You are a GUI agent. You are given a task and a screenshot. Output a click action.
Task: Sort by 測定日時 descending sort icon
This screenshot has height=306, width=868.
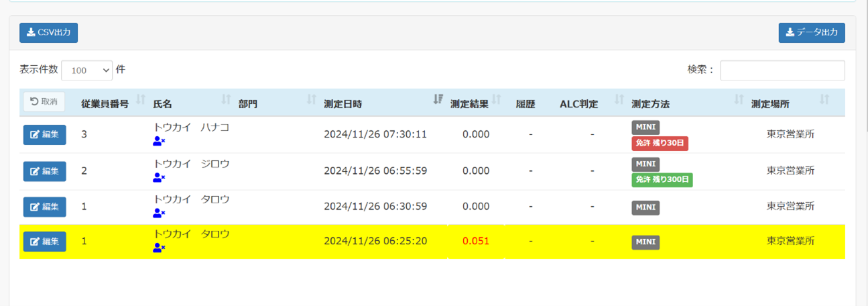(438, 100)
